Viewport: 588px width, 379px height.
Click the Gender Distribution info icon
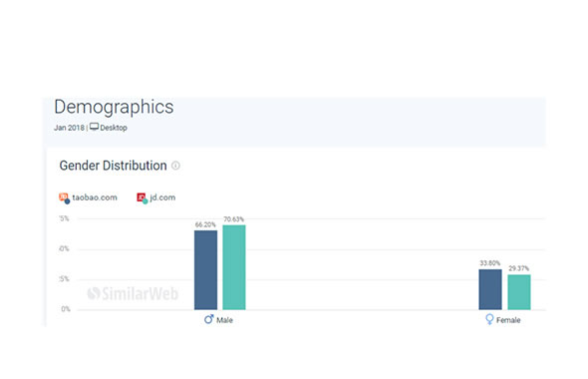(175, 166)
